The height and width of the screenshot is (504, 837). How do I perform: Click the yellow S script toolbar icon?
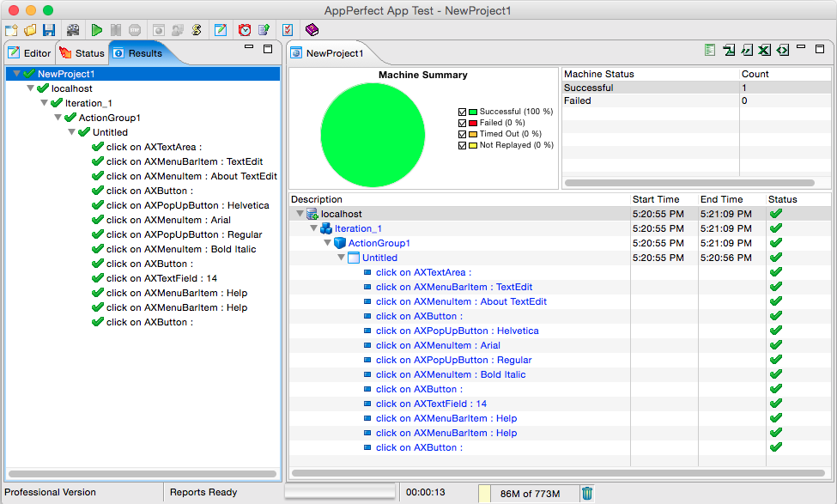point(197,30)
